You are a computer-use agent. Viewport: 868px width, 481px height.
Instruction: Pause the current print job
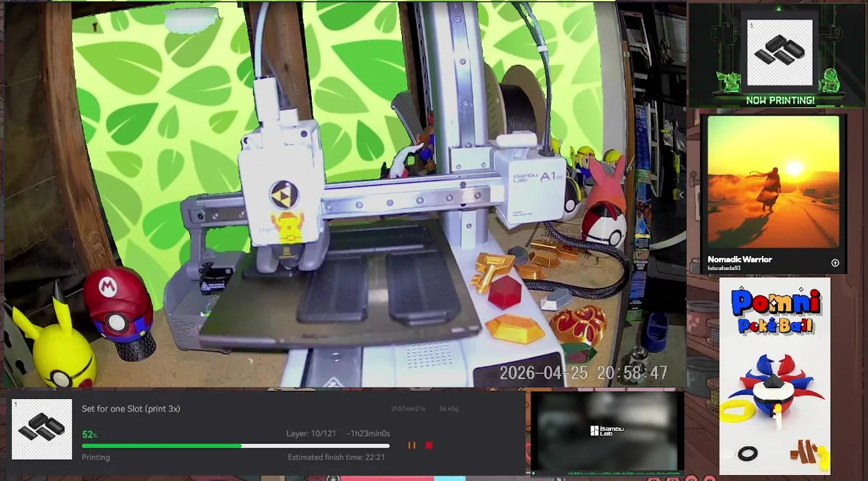click(x=411, y=445)
